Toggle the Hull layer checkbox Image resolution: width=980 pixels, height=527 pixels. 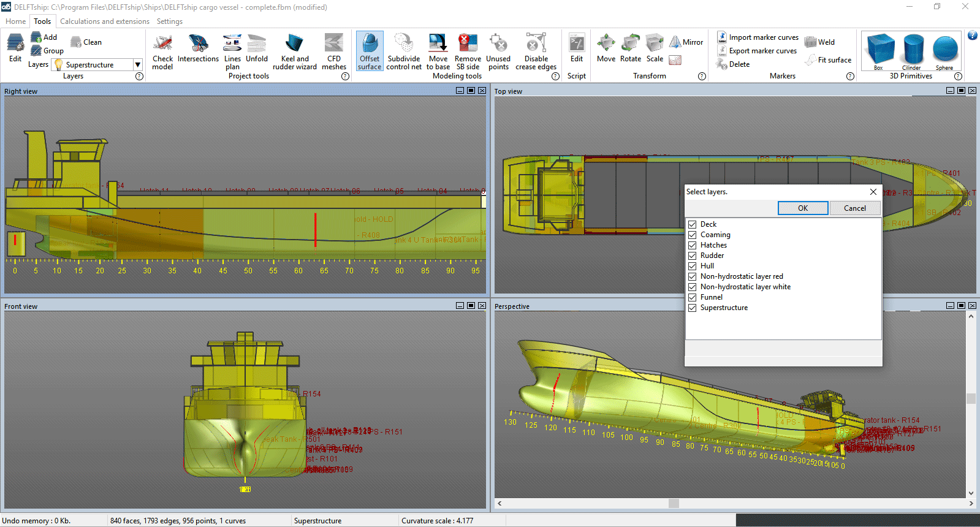[692, 266]
